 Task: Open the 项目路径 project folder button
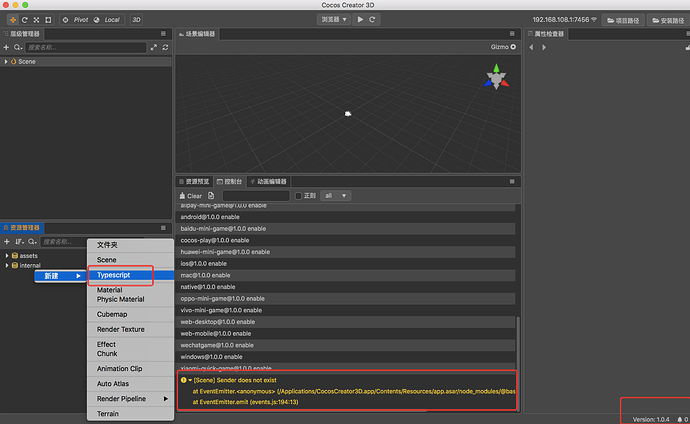pos(623,20)
